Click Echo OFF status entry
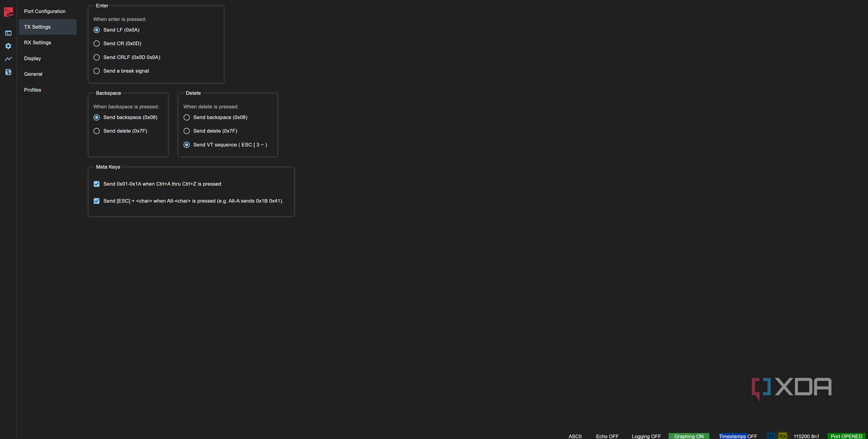868x439 pixels. (607, 436)
